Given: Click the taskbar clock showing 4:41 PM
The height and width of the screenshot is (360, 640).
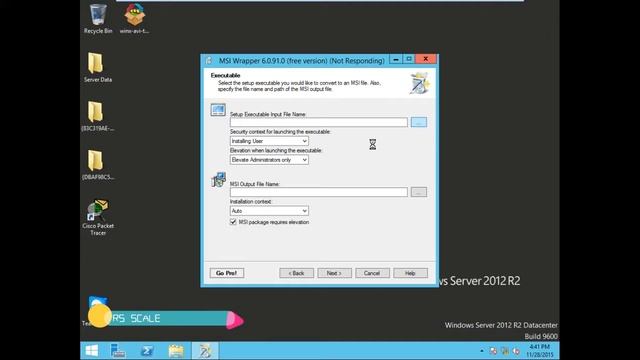Looking at the screenshot, I should (x=539, y=351).
